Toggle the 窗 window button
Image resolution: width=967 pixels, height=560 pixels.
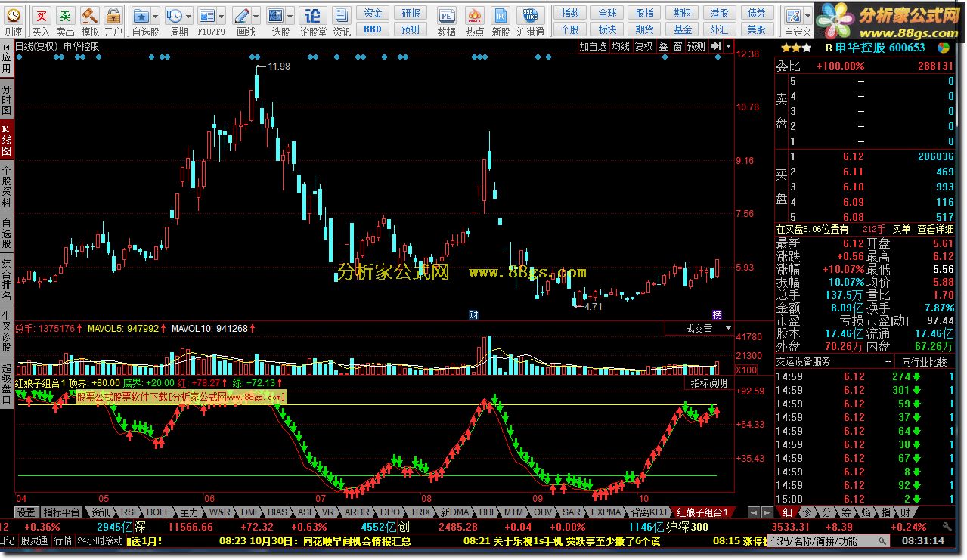[x=678, y=46]
